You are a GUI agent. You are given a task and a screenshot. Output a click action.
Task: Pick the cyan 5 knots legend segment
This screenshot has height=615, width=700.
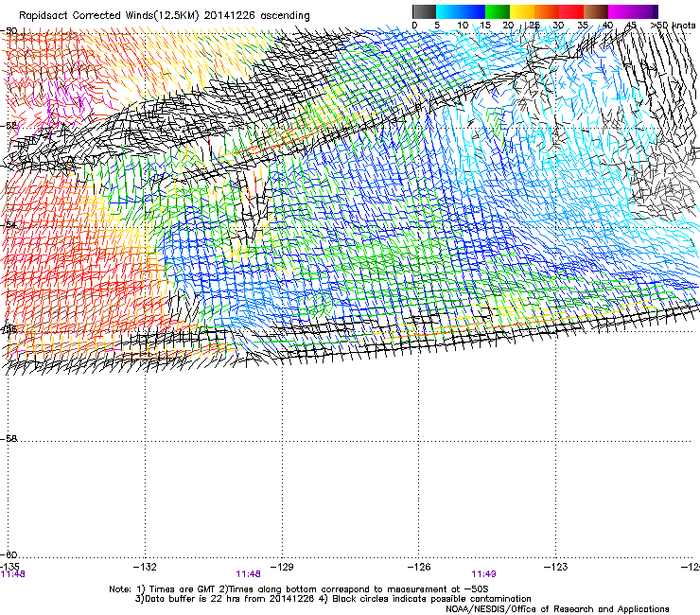pyautogui.click(x=448, y=11)
